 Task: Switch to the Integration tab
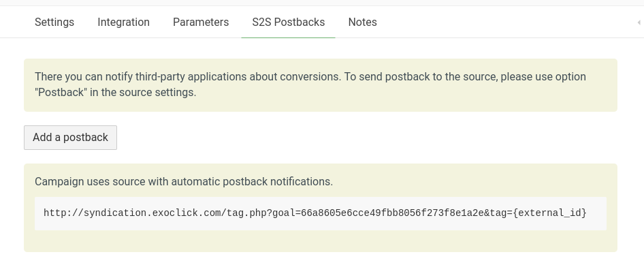pyautogui.click(x=123, y=22)
